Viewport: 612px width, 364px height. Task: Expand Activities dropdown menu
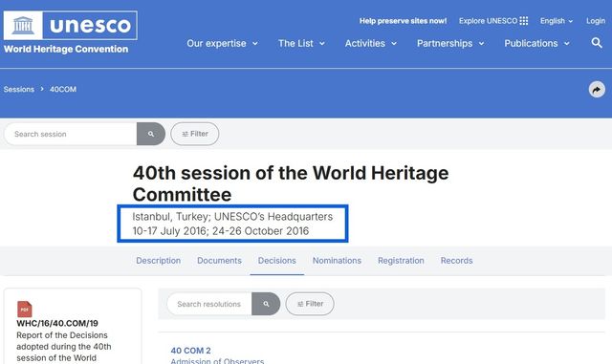(x=371, y=43)
